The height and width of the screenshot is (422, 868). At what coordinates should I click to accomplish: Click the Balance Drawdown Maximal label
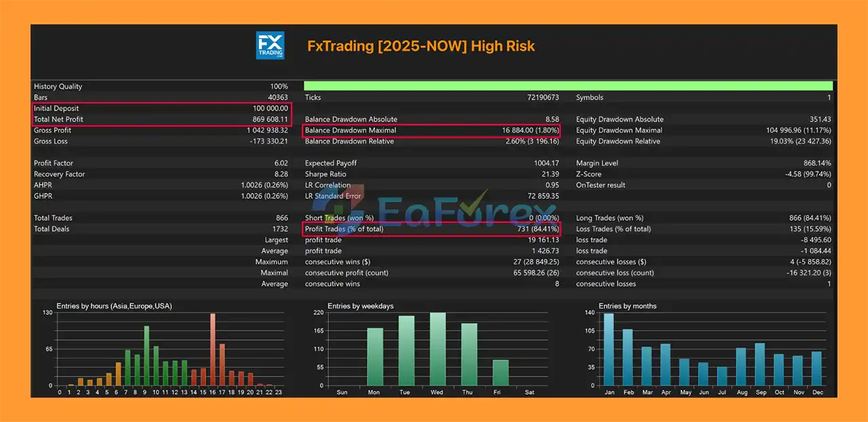pyautogui.click(x=350, y=130)
